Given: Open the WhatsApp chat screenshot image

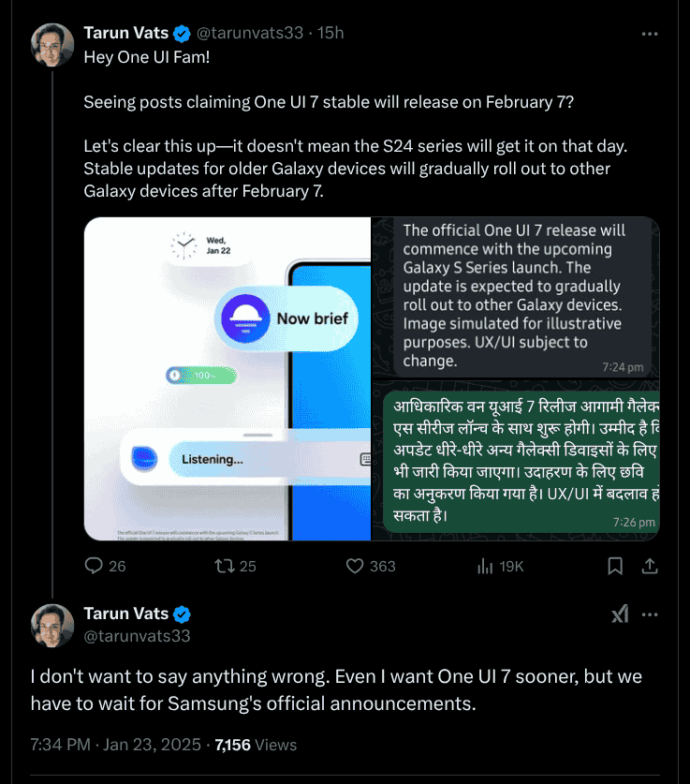Looking at the screenshot, I should (515, 379).
